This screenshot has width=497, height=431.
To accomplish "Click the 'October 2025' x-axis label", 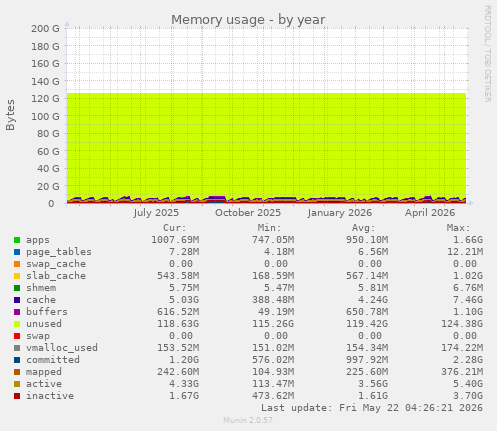I will pyautogui.click(x=248, y=213).
